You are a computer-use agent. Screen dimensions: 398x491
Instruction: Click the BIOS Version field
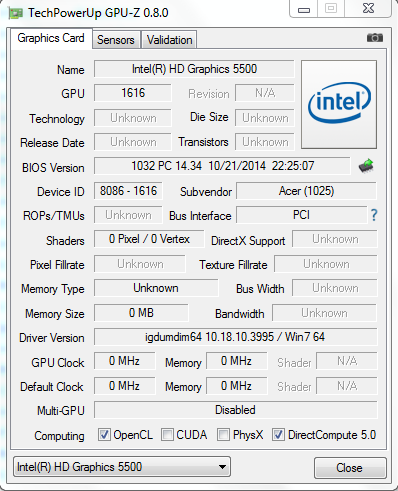click(222, 166)
